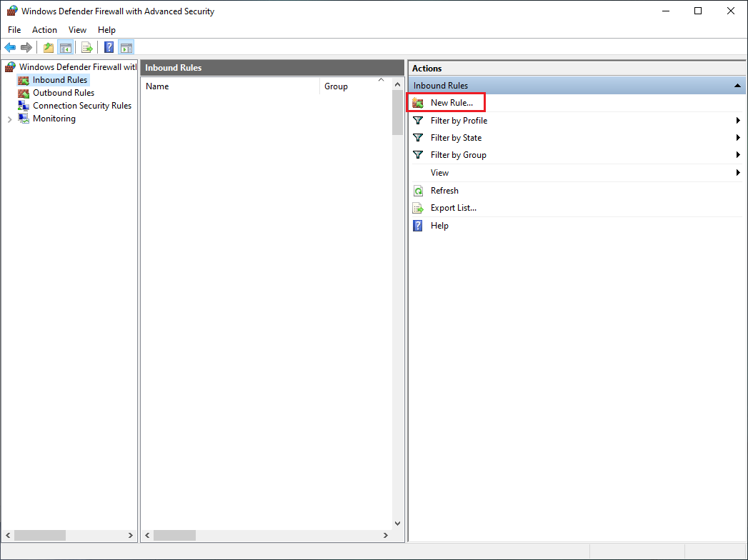Click the Filter by State funnel icon
This screenshot has width=748, height=560.
(418, 138)
